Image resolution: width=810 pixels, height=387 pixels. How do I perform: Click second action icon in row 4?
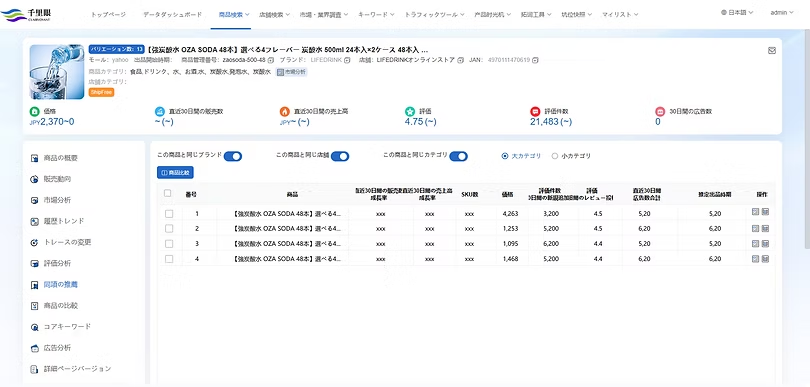tap(765, 258)
